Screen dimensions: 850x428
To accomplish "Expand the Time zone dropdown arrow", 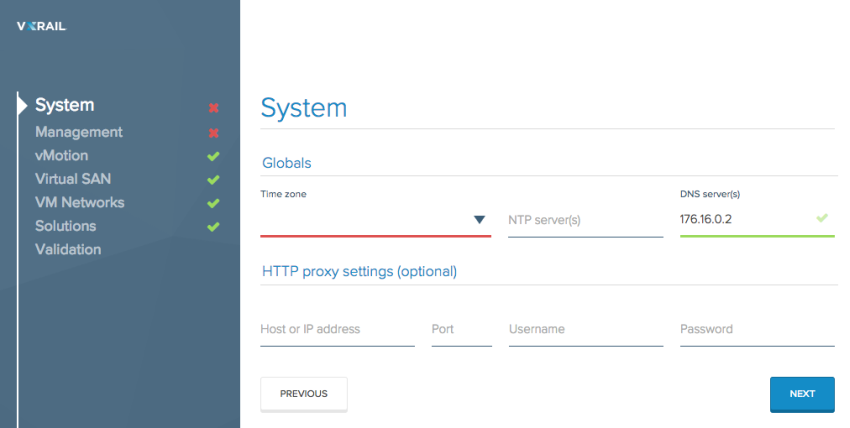I will [x=479, y=219].
